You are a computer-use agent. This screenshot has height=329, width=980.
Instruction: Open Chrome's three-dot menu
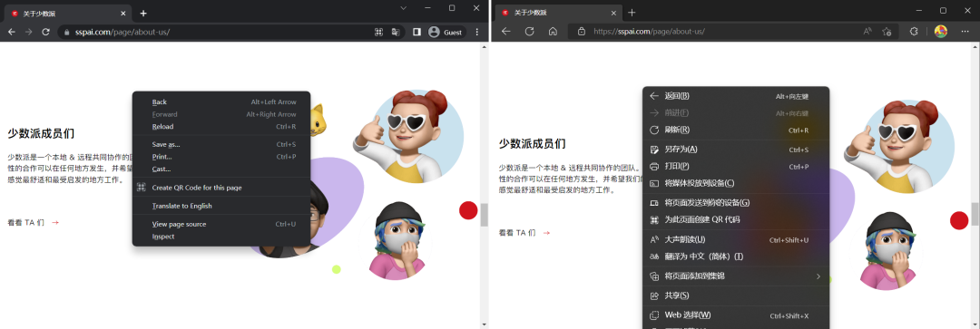click(x=477, y=32)
